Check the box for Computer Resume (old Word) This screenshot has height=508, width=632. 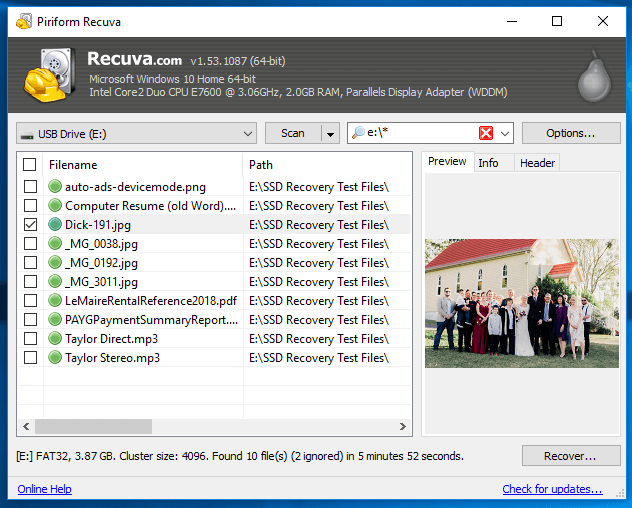(x=30, y=205)
